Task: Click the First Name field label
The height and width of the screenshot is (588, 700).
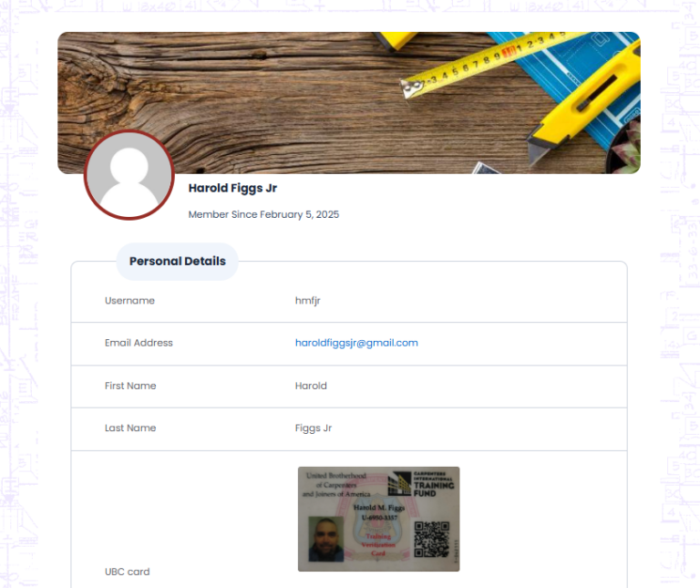Action: [130, 386]
